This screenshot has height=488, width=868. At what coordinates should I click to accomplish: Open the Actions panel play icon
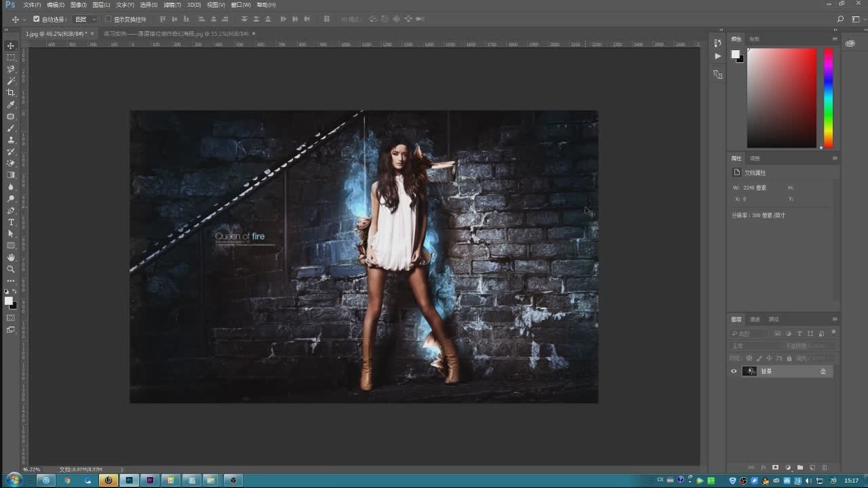click(718, 56)
